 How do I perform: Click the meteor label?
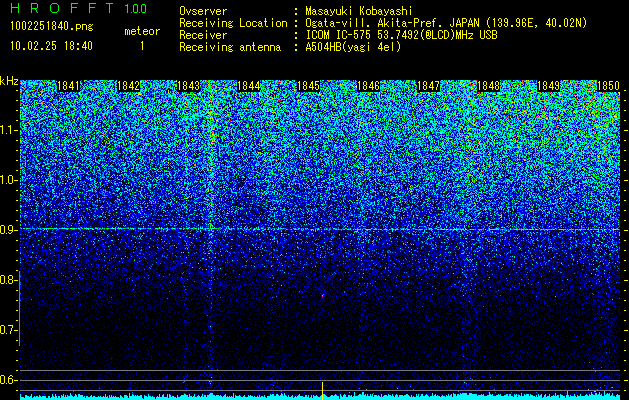tap(142, 31)
